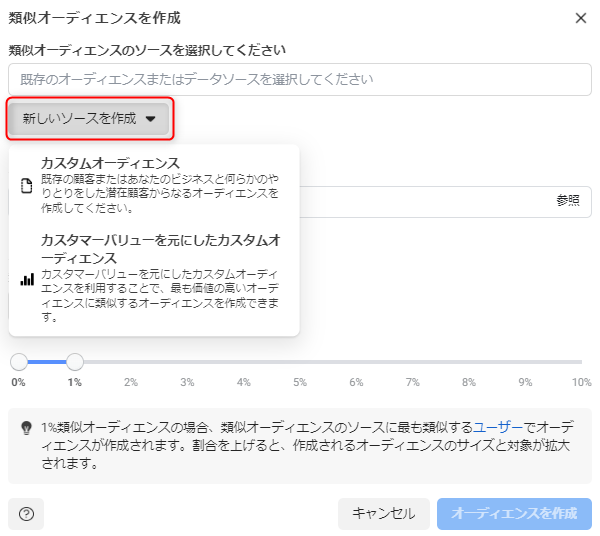Open help with the question mark icon
The width and height of the screenshot is (600, 536).
click(26, 514)
